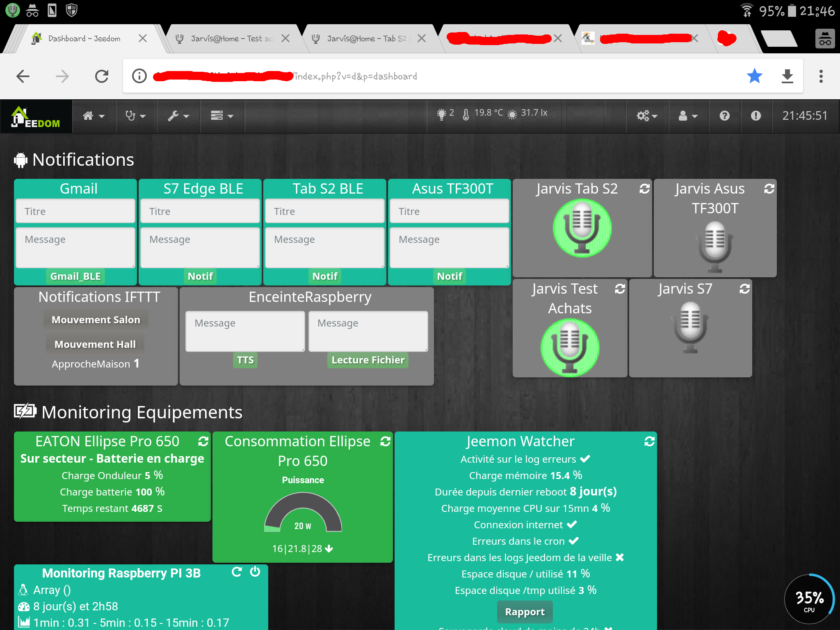The image size is (840, 630).
Task: Click the download page icon
Action: (787, 76)
